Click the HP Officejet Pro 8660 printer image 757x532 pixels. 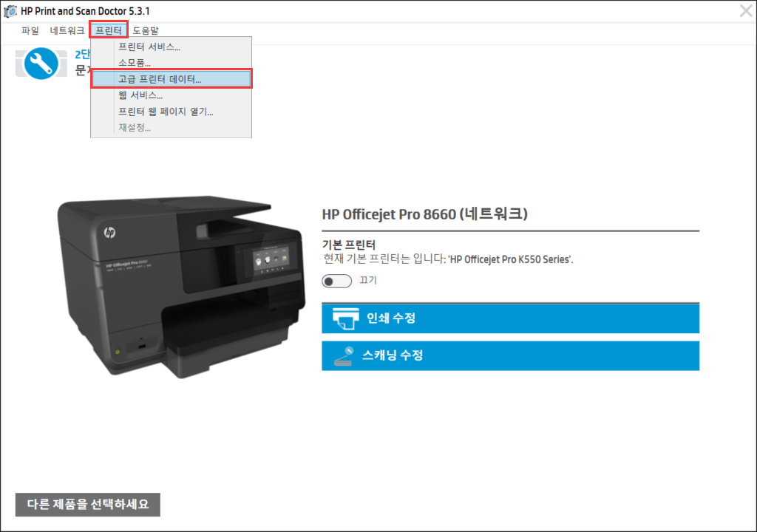182,286
